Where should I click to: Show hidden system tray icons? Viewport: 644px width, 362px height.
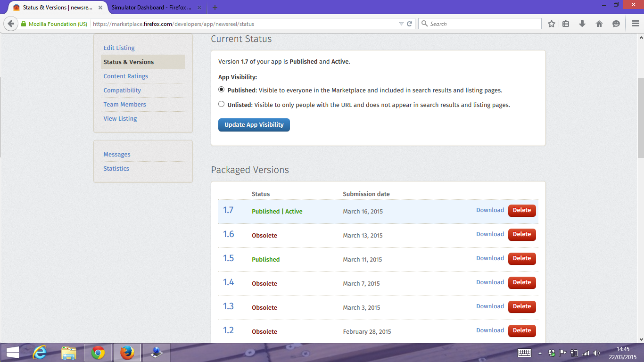point(540,353)
